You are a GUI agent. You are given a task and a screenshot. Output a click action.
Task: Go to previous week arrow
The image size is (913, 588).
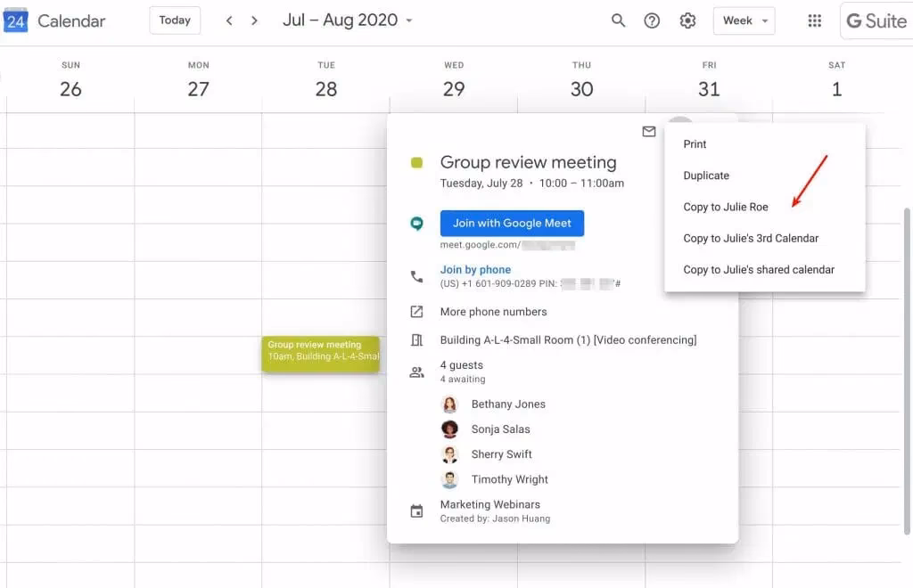coord(229,21)
